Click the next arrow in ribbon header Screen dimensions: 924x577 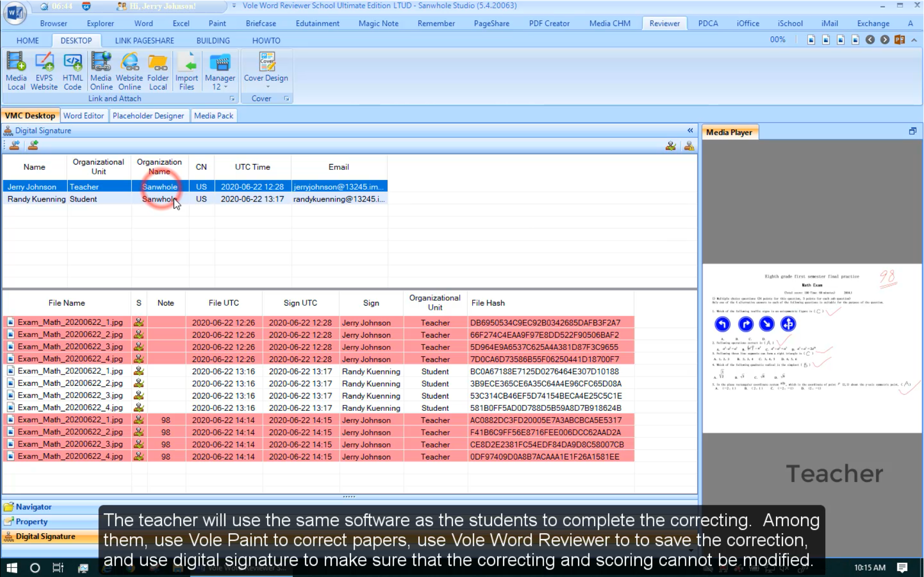click(x=885, y=40)
